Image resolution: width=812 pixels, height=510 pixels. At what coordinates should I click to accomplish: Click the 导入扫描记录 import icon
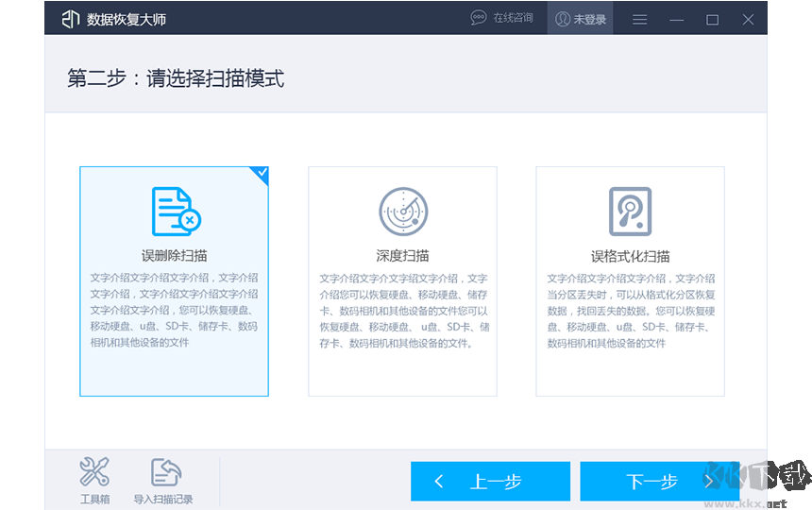[163, 472]
